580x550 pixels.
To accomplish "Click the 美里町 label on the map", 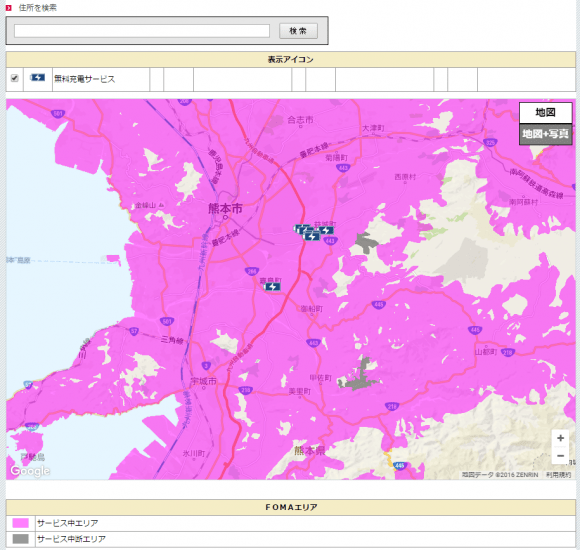I will pos(300,391).
